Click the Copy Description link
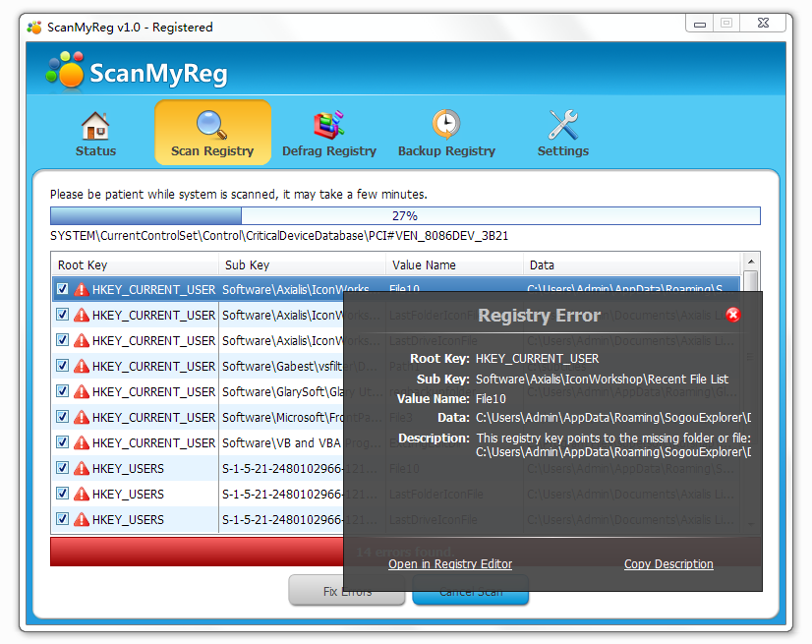 coord(668,564)
